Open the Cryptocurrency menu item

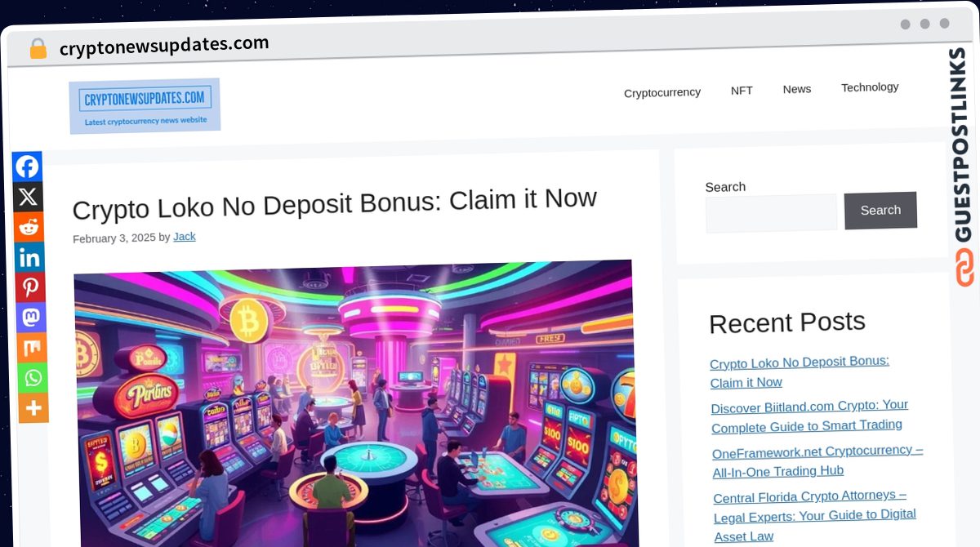[662, 92]
